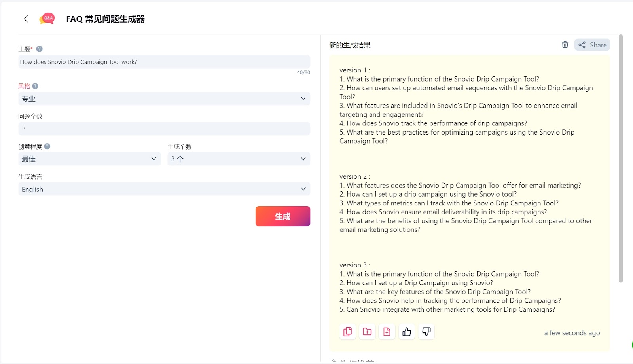Click the 问题个数 input field
This screenshot has height=364, width=633.
click(164, 128)
